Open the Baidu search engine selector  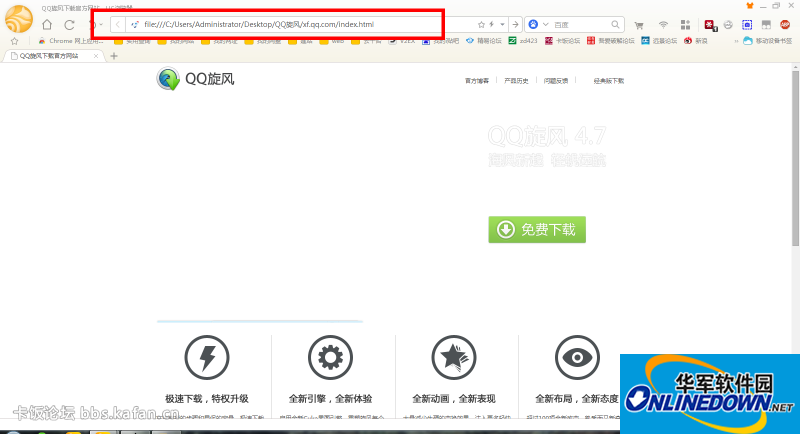tap(537, 24)
